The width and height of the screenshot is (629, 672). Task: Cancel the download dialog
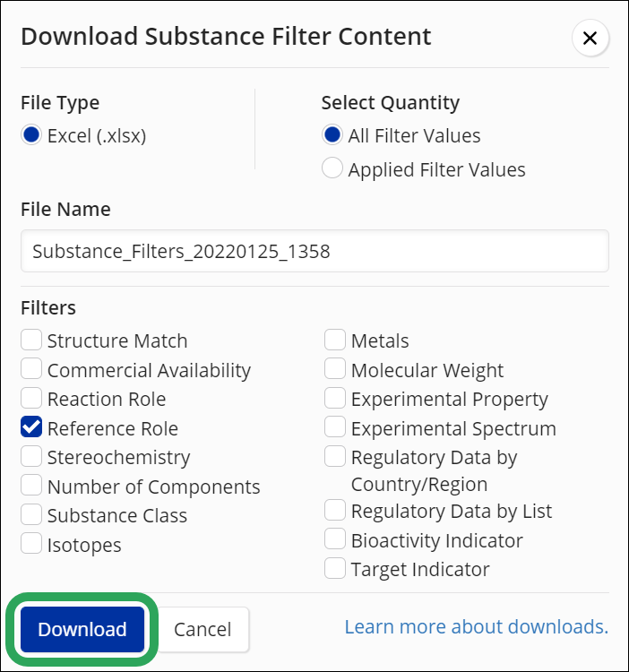coord(202,629)
